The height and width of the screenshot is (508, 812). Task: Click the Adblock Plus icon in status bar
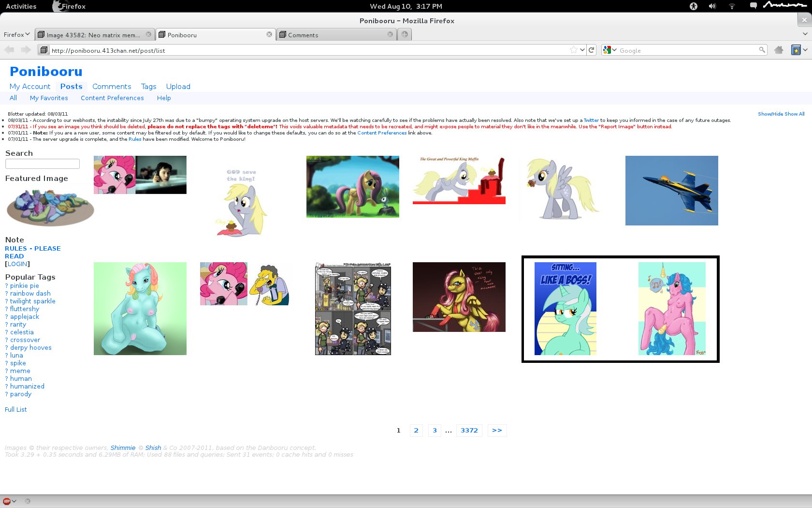point(7,501)
